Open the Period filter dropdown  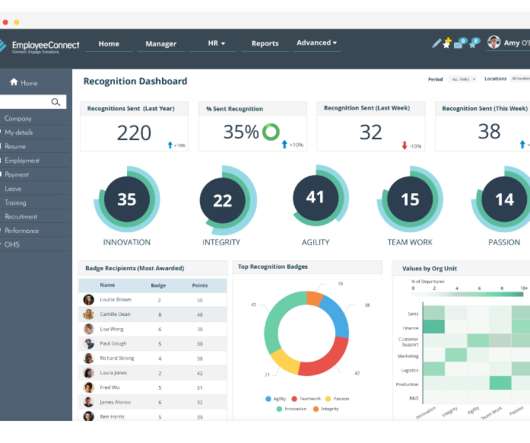[463, 79]
